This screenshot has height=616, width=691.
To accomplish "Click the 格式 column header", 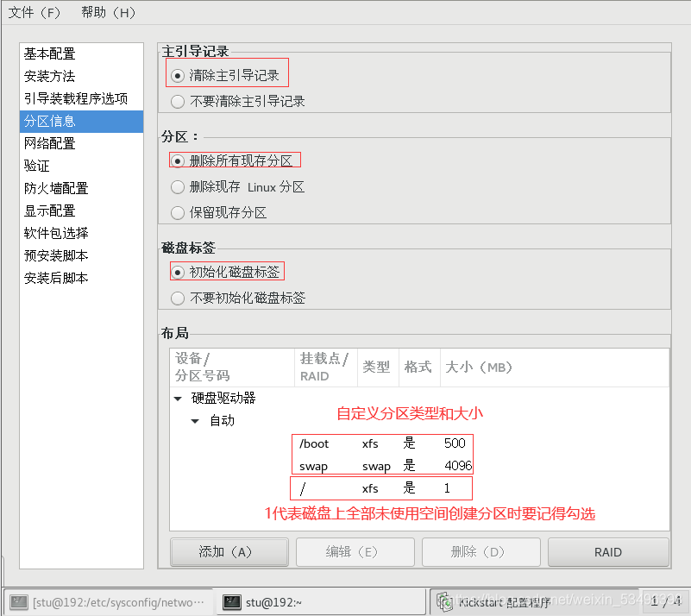I will (419, 368).
